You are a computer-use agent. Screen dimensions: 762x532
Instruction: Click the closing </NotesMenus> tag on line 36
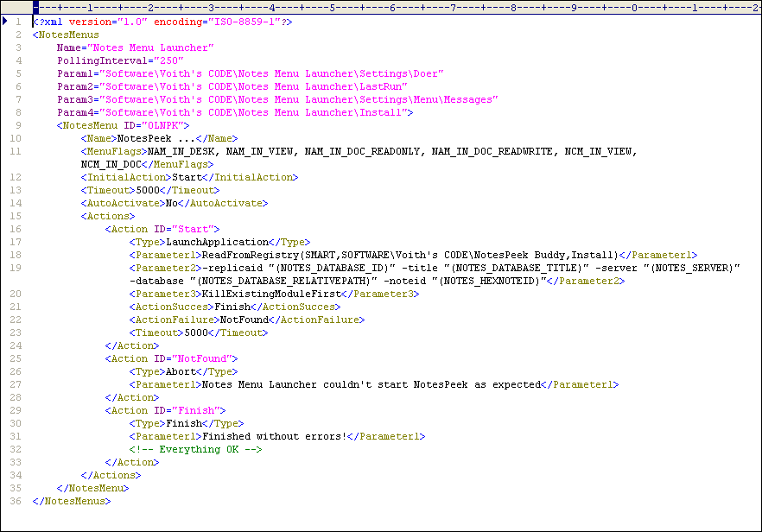[72, 502]
